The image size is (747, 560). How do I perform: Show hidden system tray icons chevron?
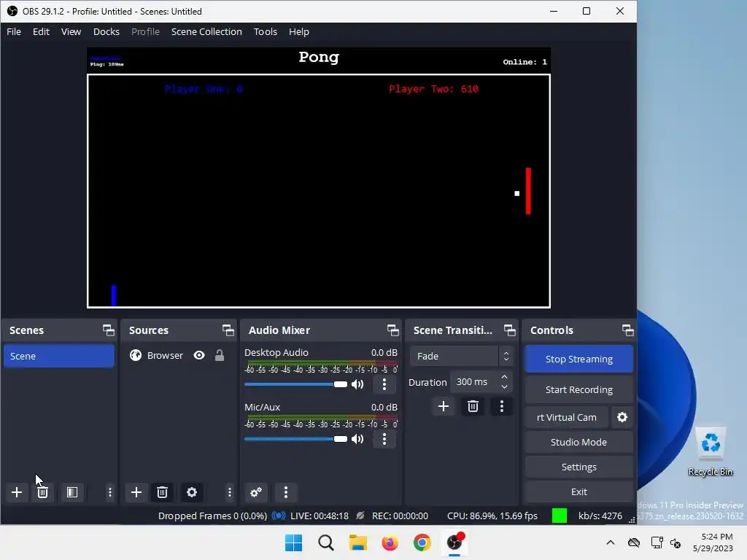point(611,542)
